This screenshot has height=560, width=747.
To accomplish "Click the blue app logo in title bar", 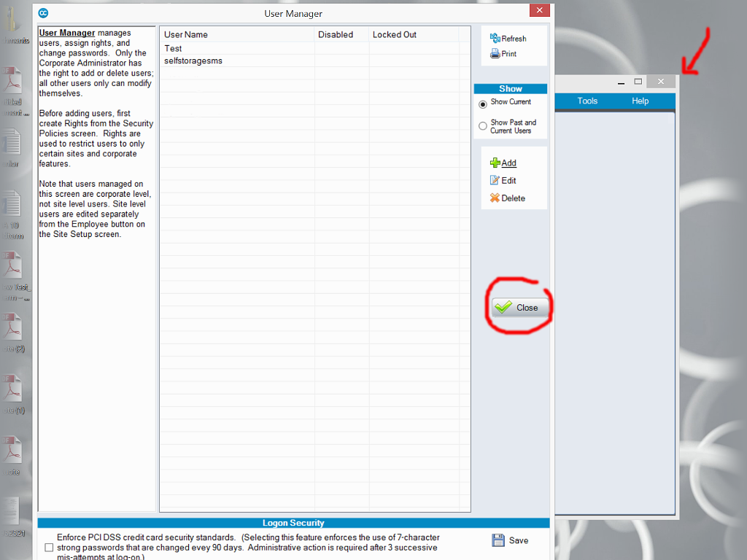I will click(44, 13).
